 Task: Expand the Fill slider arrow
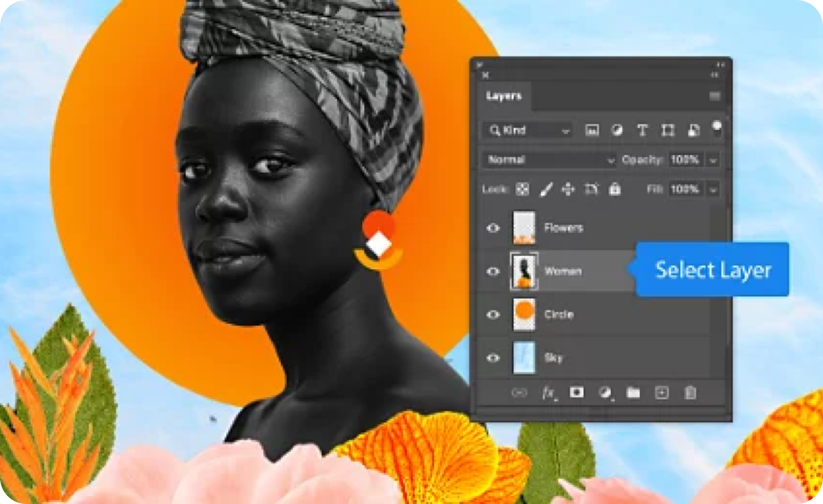coord(713,190)
